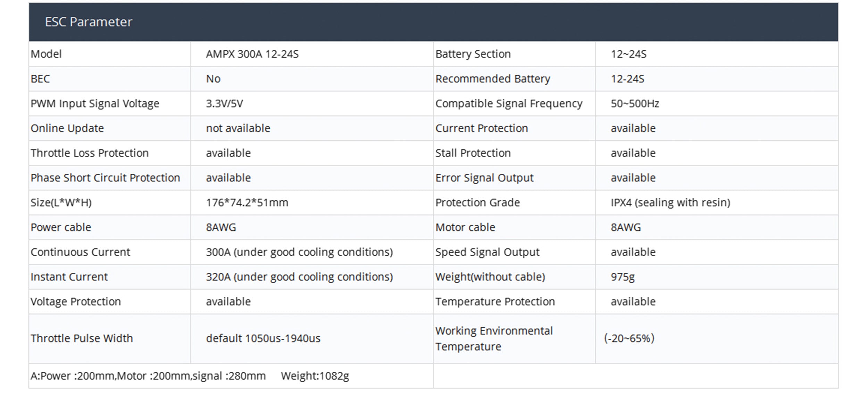Click the (-20~65%) temperature range value
Viewport: 868px width, 393px height.
(629, 338)
